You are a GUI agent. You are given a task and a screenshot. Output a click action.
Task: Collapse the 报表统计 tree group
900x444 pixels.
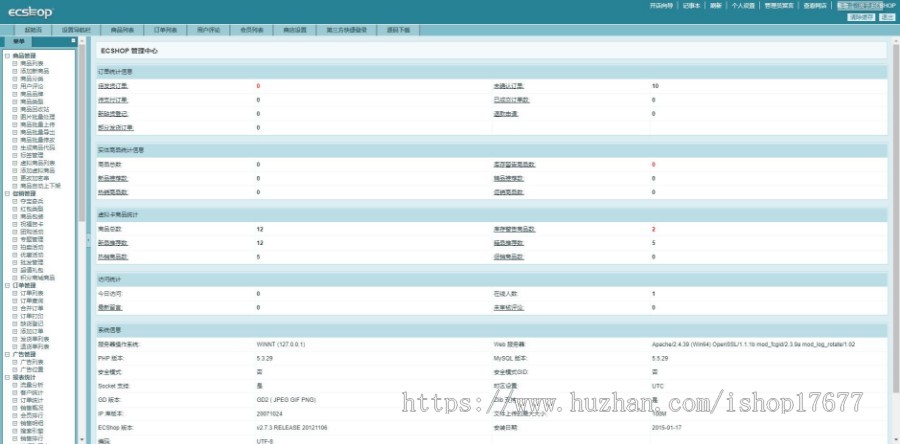[7, 377]
